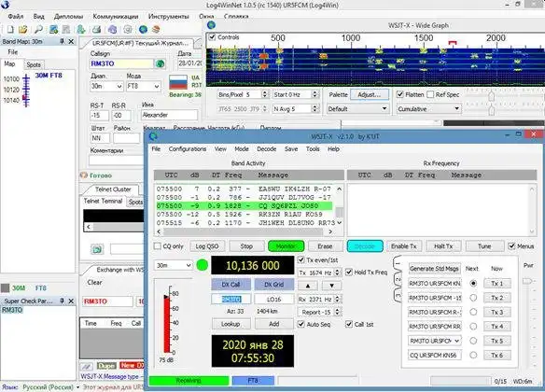
Task: Adjust the Tx 1674 Hz spinner
Action: coord(337,273)
